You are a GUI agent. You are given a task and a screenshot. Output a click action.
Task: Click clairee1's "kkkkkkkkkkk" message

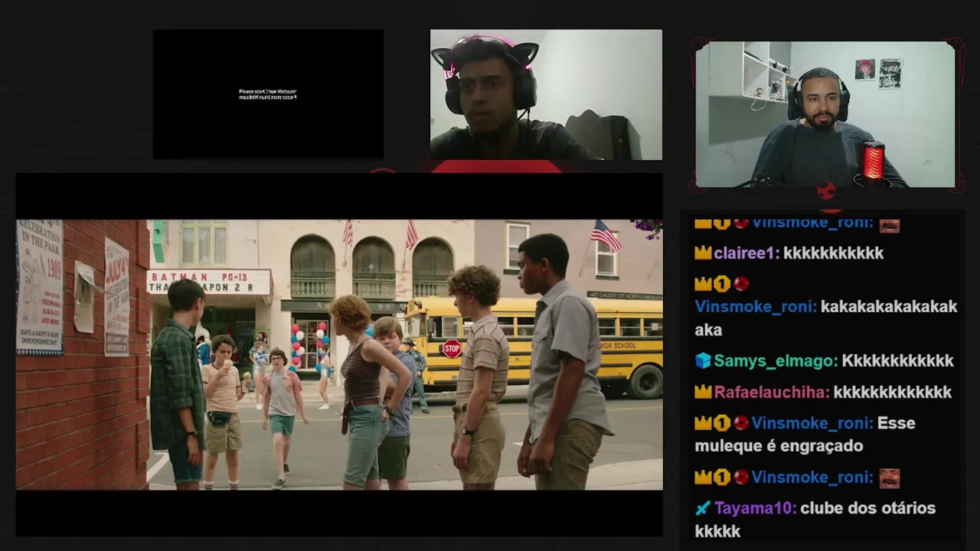[834, 253]
